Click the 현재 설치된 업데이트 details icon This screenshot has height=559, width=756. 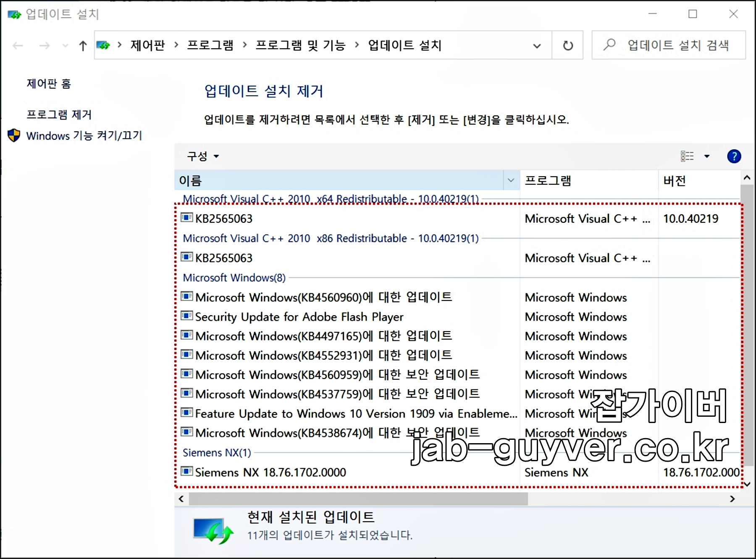click(213, 530)
